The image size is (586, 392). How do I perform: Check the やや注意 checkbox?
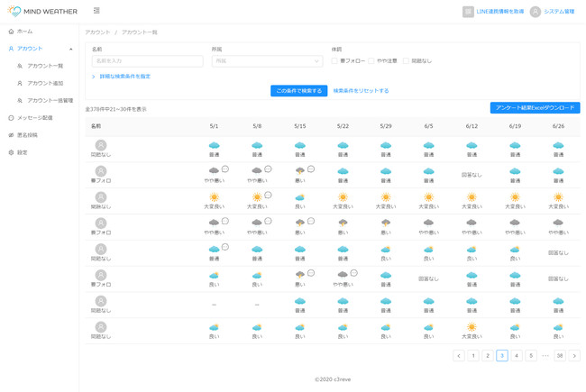pyautogui.click(x=371, y=61)
